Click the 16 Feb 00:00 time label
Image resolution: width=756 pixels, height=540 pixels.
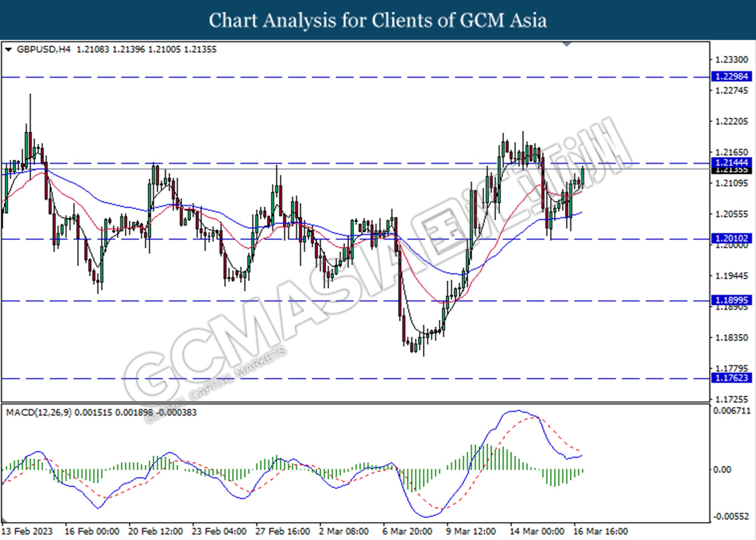(92, 531)
